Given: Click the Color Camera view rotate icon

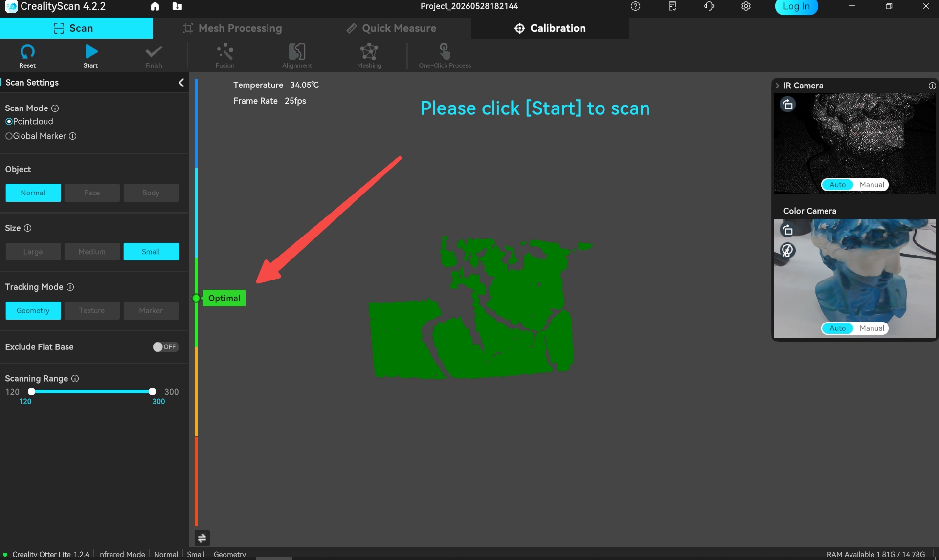Looking at the screenshot, I should click(787, 230).
